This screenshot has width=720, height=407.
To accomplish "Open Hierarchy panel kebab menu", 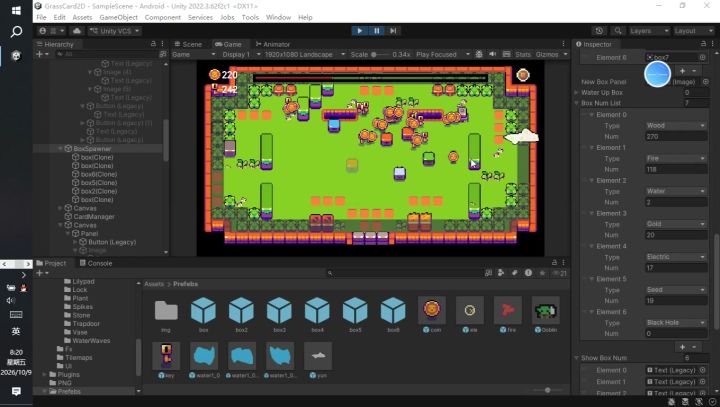I will click(162, 44).
